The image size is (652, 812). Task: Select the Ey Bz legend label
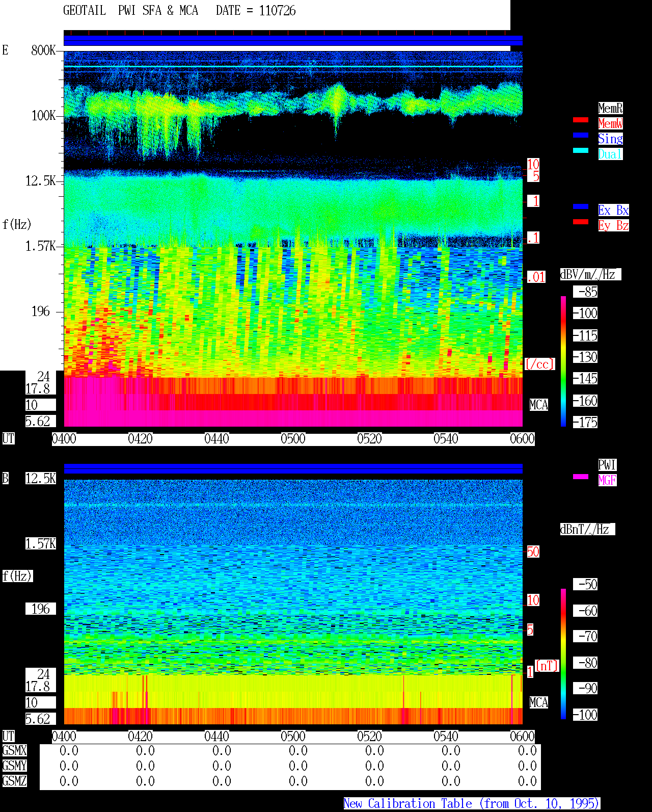pyautogui.click(x=613, y=225)
